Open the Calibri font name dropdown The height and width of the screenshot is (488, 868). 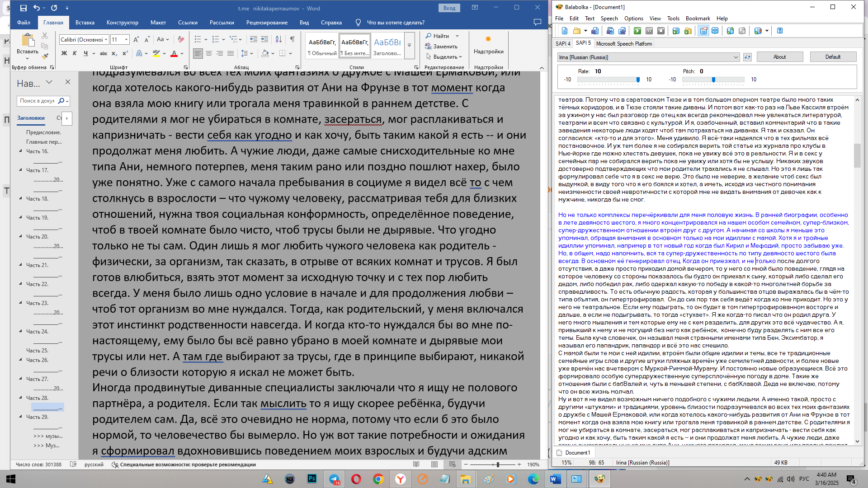pos(106,40)
